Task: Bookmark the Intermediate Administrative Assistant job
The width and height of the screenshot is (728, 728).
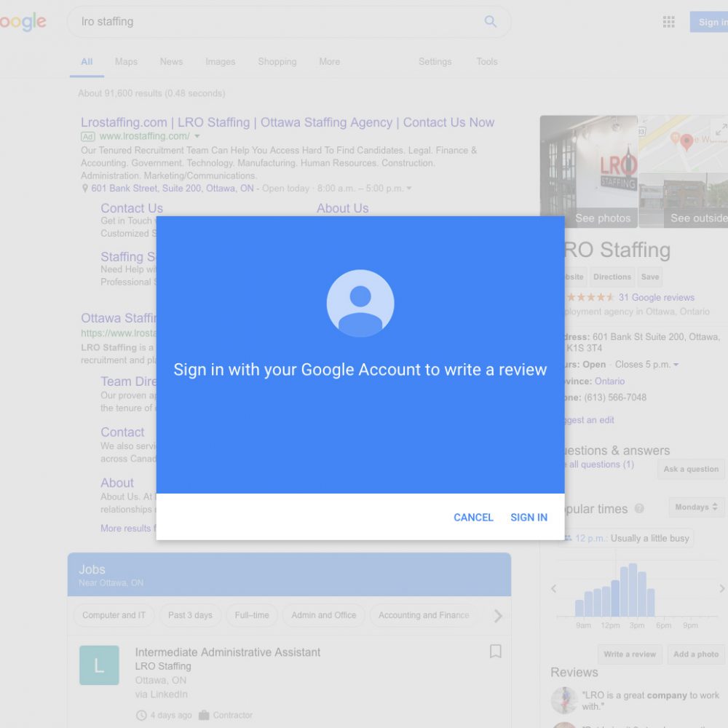Action: point(495,652)
